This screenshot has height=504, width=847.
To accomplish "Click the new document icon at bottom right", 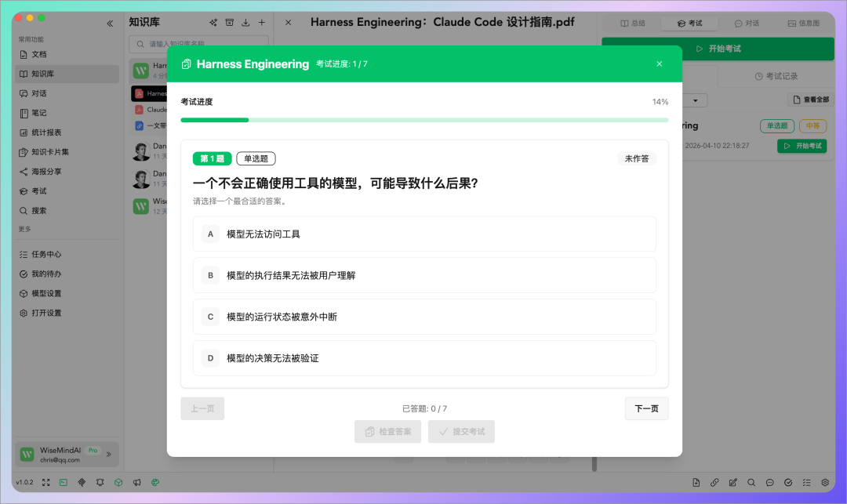I will (696, 483).
